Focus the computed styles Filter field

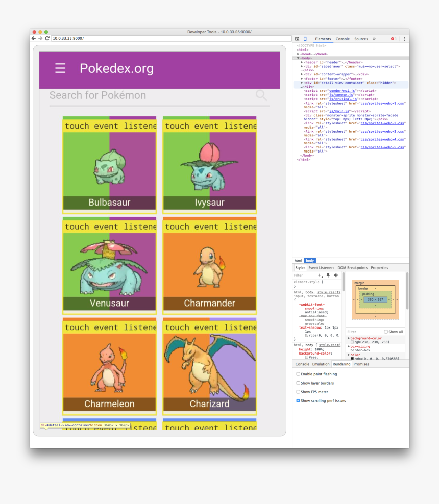364,332
